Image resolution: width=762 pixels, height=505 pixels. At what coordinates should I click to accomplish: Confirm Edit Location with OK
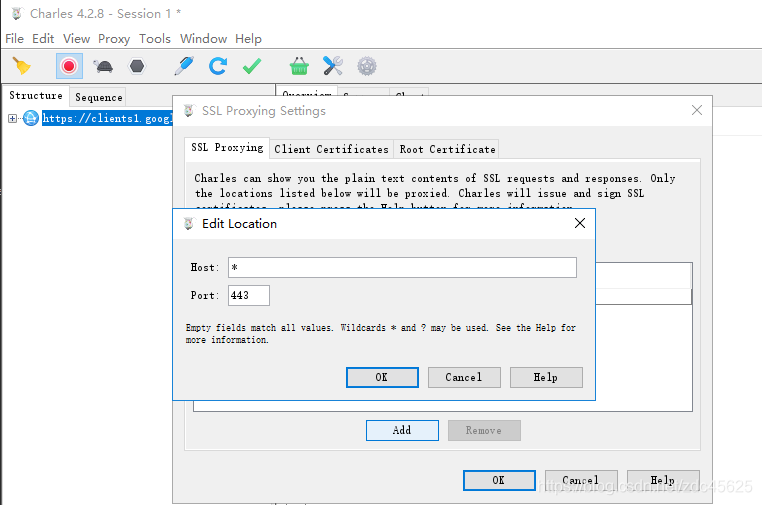pos(382,377)
